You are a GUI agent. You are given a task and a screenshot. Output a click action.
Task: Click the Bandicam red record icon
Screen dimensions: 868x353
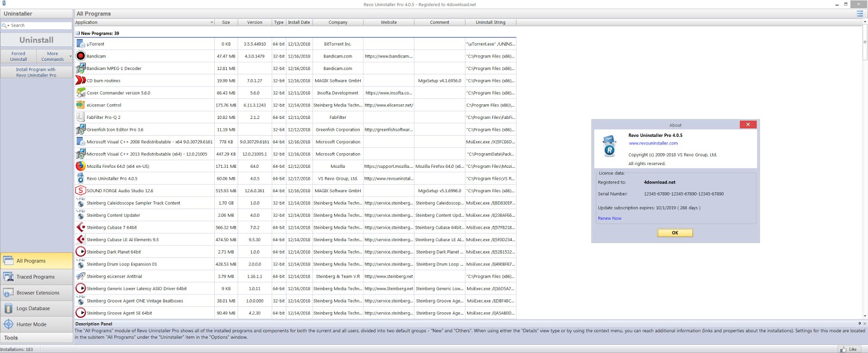pos(80,56)
